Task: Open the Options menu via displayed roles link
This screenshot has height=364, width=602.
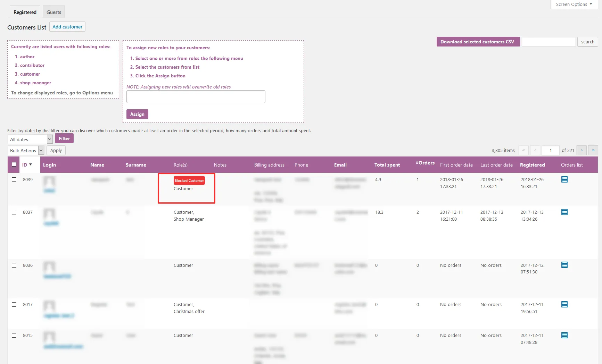Action: pyautogui.click(x=61, y=93)
